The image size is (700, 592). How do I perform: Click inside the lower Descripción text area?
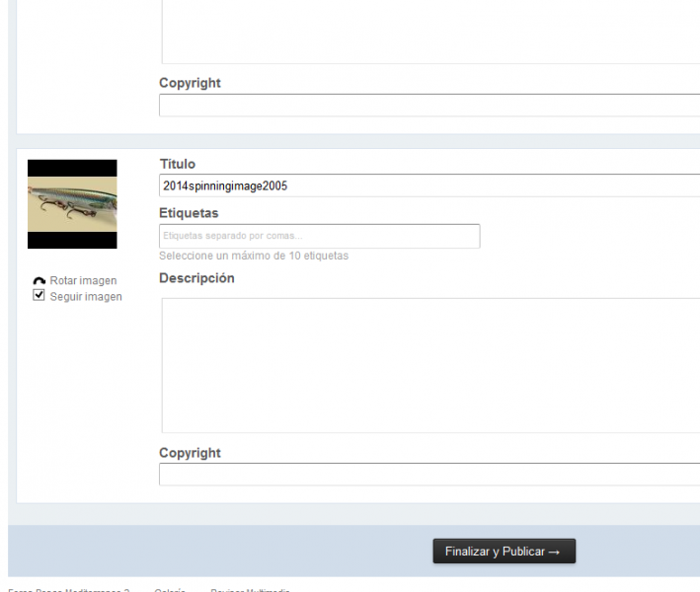pos(430,365)
